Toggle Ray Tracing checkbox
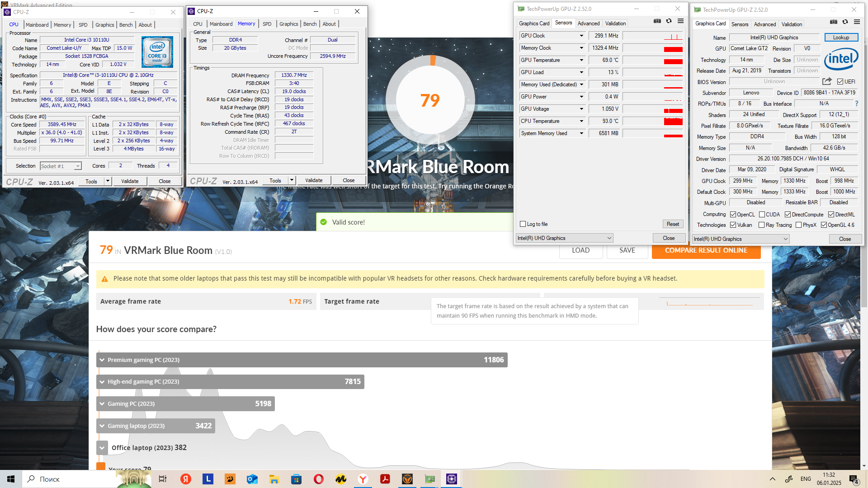 pos(761,225)
